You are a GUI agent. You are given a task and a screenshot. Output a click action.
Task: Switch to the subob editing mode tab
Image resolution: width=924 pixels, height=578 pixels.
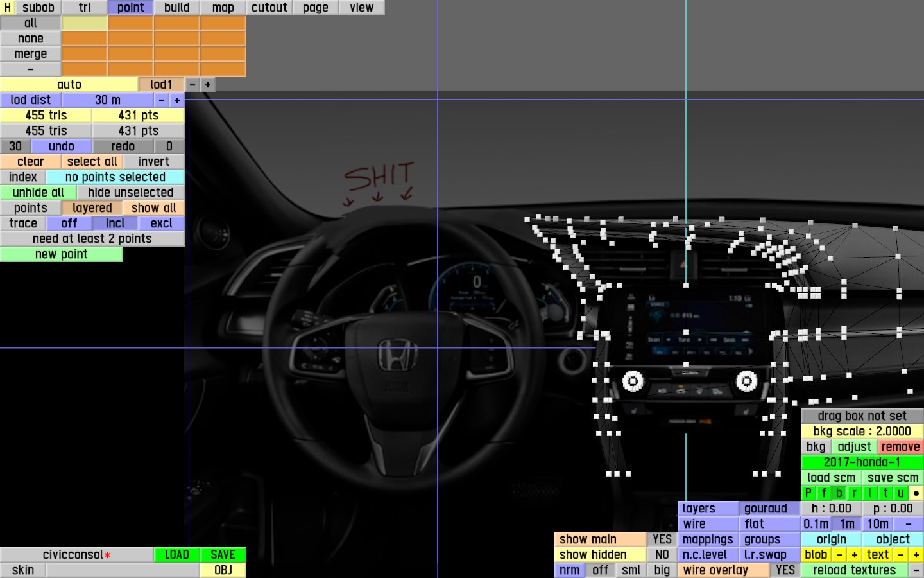click(38, 8)
